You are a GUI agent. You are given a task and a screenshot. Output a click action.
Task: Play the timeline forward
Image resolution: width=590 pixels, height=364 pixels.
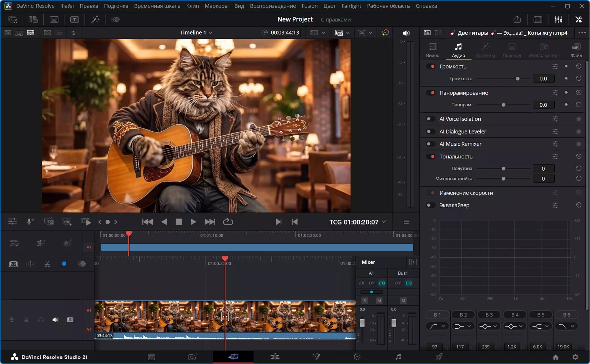click(193, 222)
